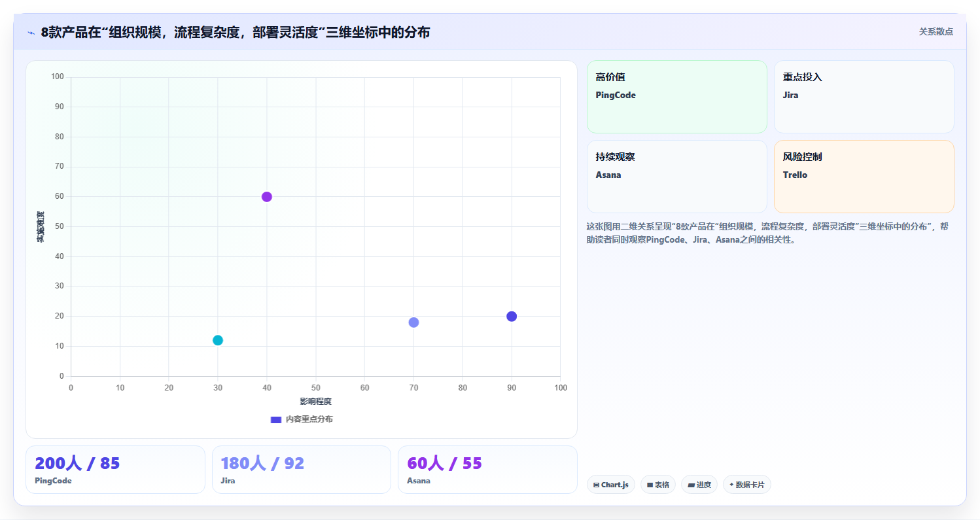980x520 pixels.
Task: Click the 表格 tag chip
Action: 657,485
